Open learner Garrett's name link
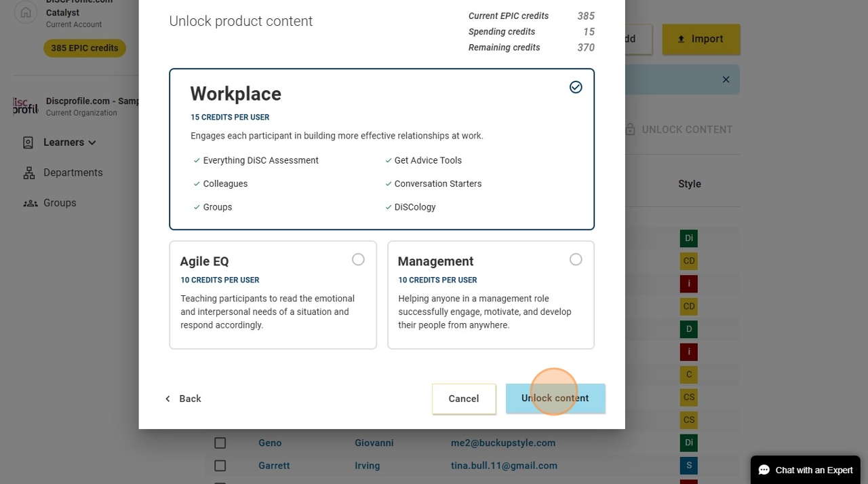Screen dimensions: 868x484 tap(274, 466)
